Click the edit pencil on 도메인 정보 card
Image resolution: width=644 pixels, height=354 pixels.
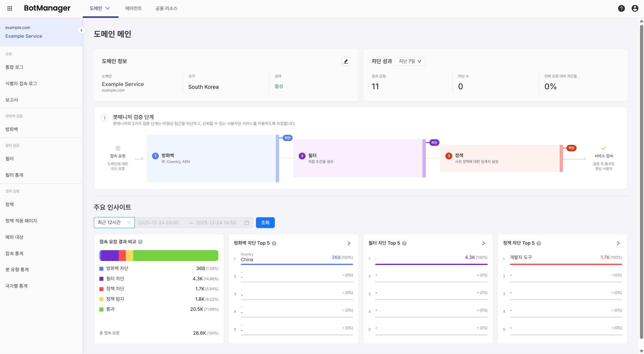click(x=346, y=61)
